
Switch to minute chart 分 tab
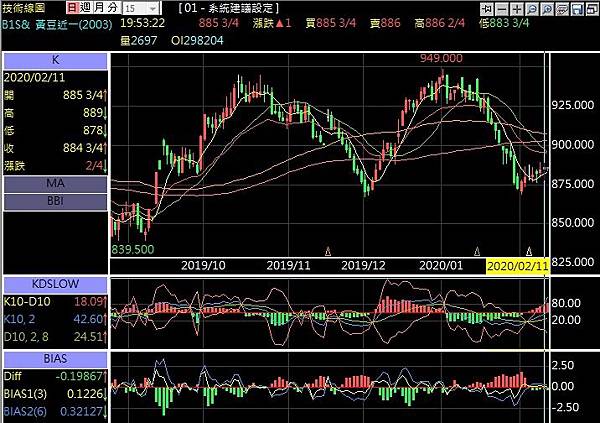tap(112, 8)
